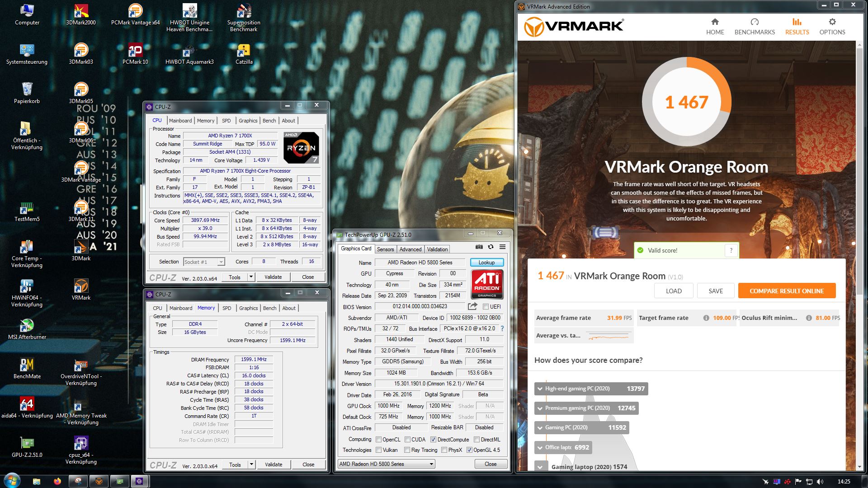Open AMD Memory Tweak shortcut
This screenshot has height=488, width=868.
click(x=81, y=411)
